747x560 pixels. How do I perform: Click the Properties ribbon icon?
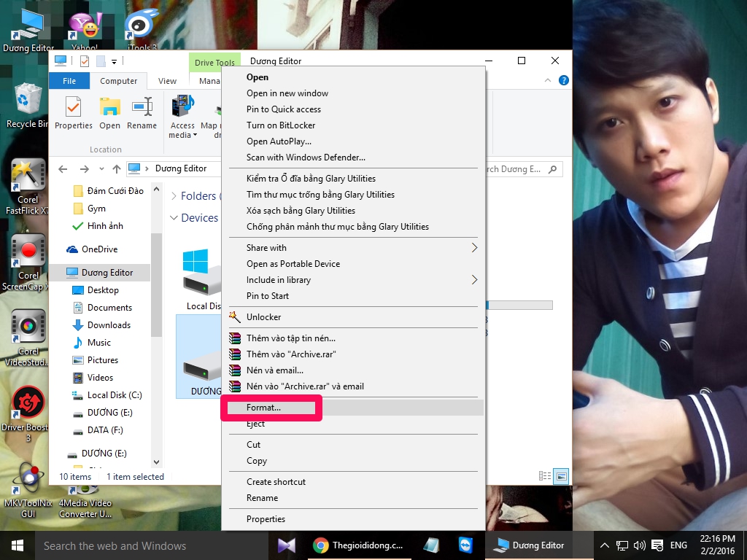point(74,113)
